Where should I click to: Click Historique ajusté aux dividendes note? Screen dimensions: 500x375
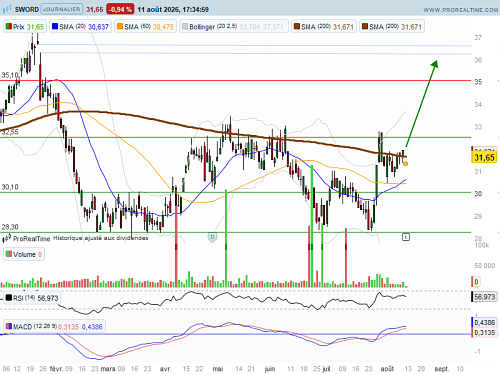[101, 238]
